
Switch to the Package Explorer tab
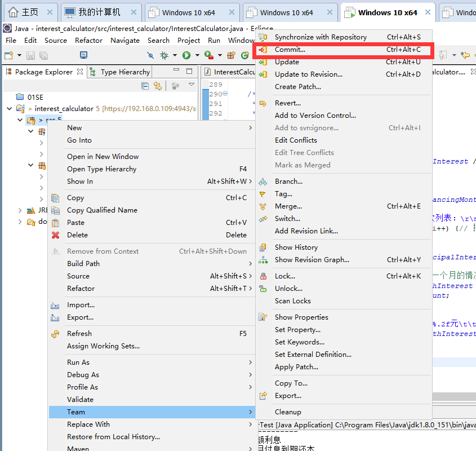pyautogui.click(x=44, y=72)
